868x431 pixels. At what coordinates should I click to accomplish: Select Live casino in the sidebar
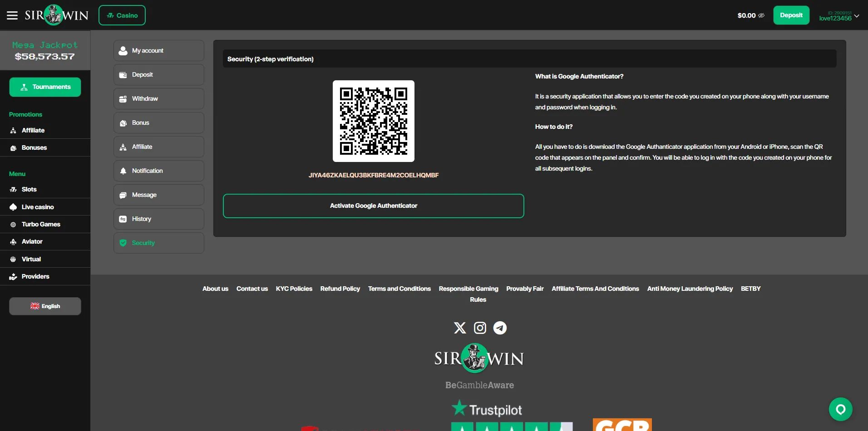(37, 206)
